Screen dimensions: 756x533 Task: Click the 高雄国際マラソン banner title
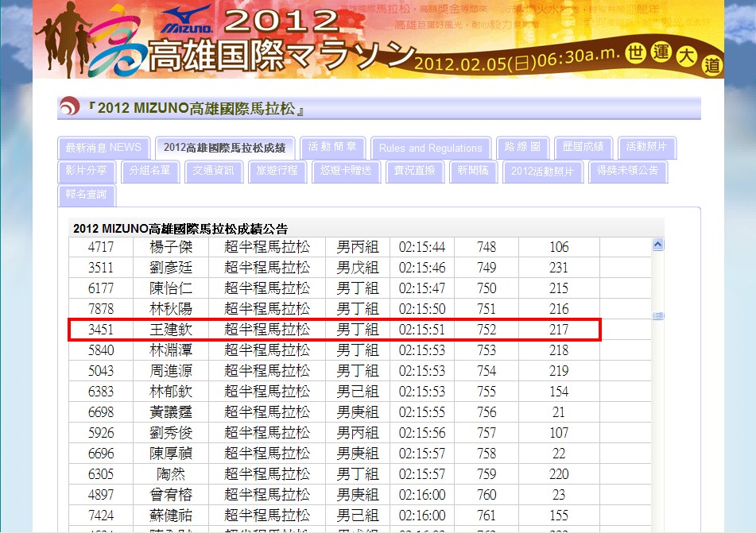(x=281, y=57)
